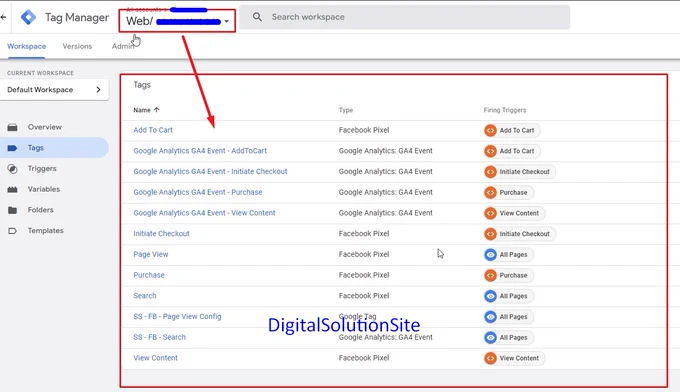Open GA4 Event - View Content tag

pos(204,213)
